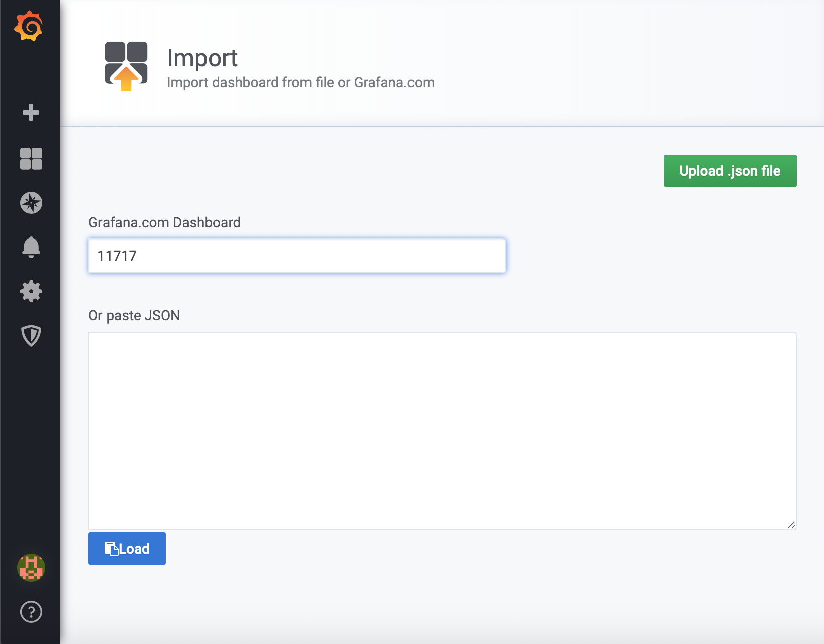The height and width of the screenshot is (644, 824).
Task: Open the Create plus menu
Action: coord(31,112)
